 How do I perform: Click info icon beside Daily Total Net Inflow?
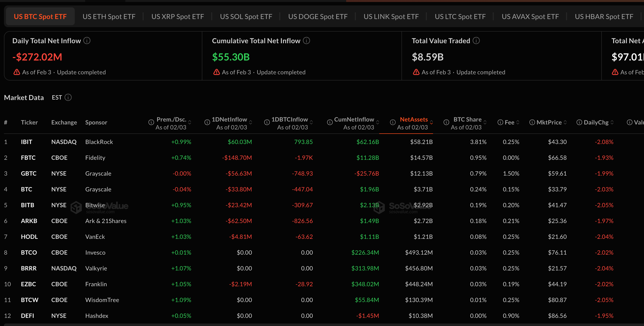click(87, 41)
